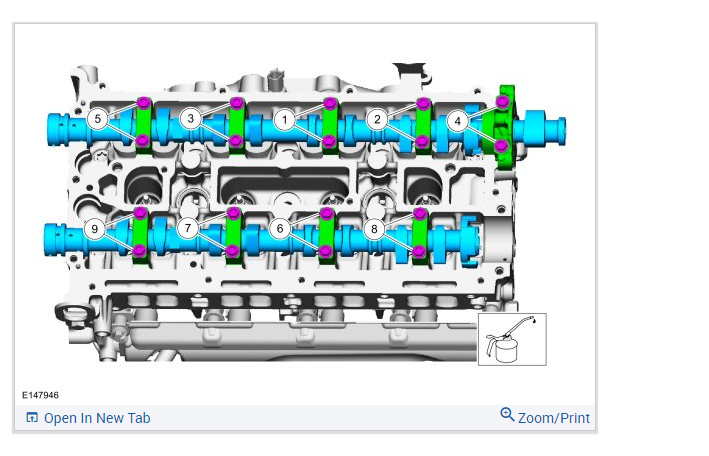This screenshot has height=456, width=709.
Task: Click the upper magenta bolt of bearing cap 1
Action: (330, 103)
